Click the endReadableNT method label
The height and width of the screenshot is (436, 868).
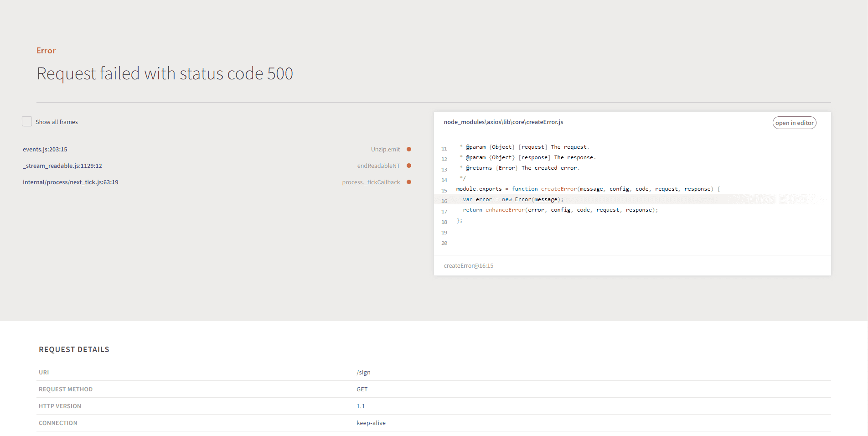tap(378, 166)
